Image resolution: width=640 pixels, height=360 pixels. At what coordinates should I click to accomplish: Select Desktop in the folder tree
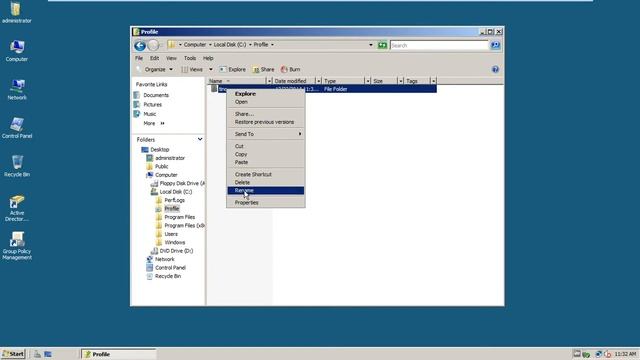155,150
